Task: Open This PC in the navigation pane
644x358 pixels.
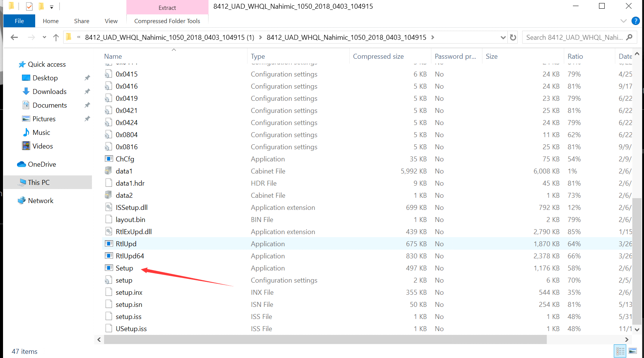Action: click(39, 182)
